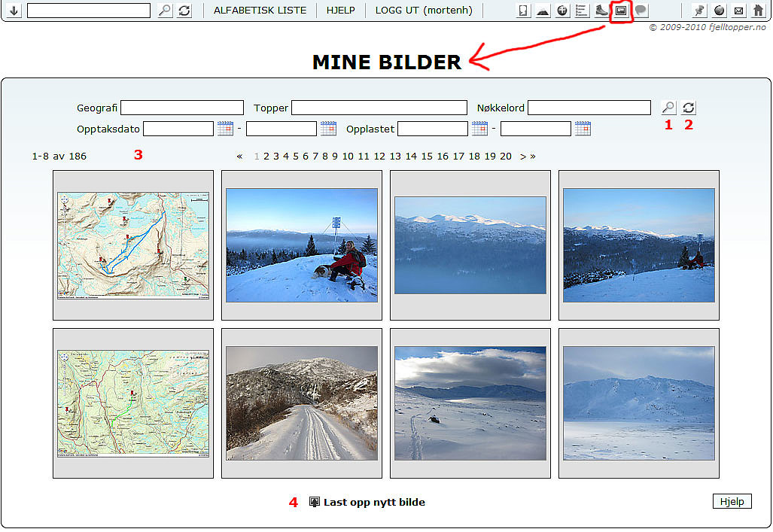Click the top bar refresh icon

(184, 11)
